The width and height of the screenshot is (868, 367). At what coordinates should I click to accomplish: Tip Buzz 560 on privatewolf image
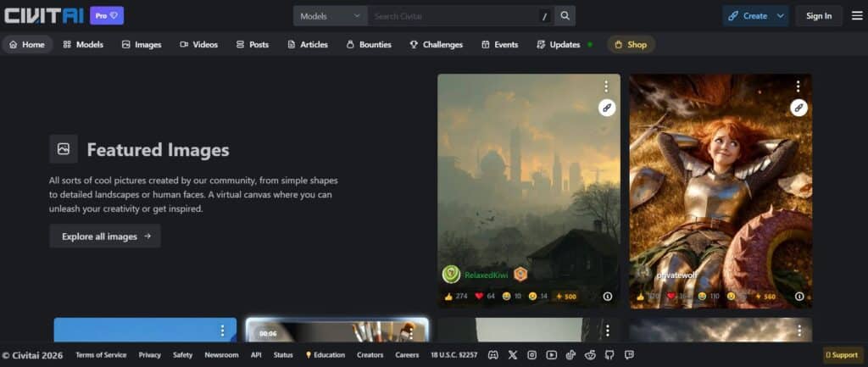pos(765,296)
